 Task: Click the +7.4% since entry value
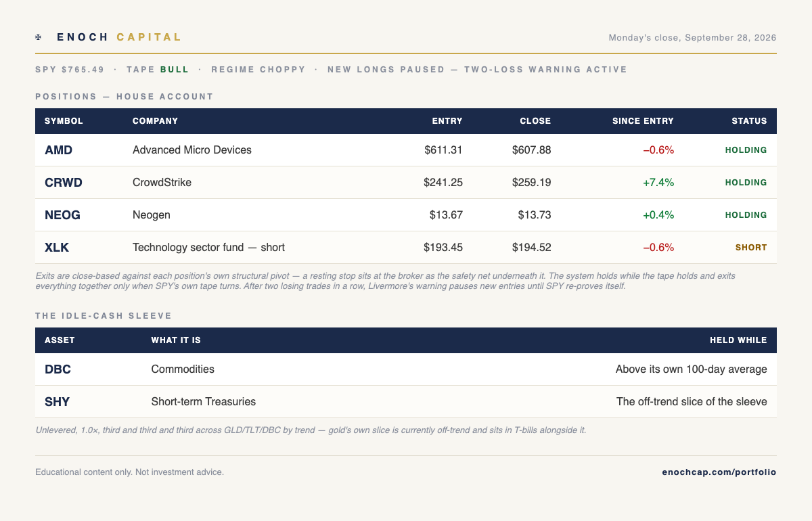[658, 183]
